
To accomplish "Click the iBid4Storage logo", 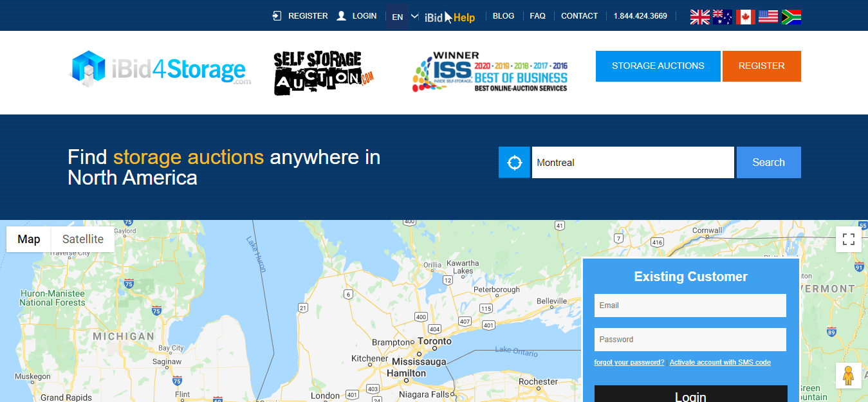I will click(160, 69).
